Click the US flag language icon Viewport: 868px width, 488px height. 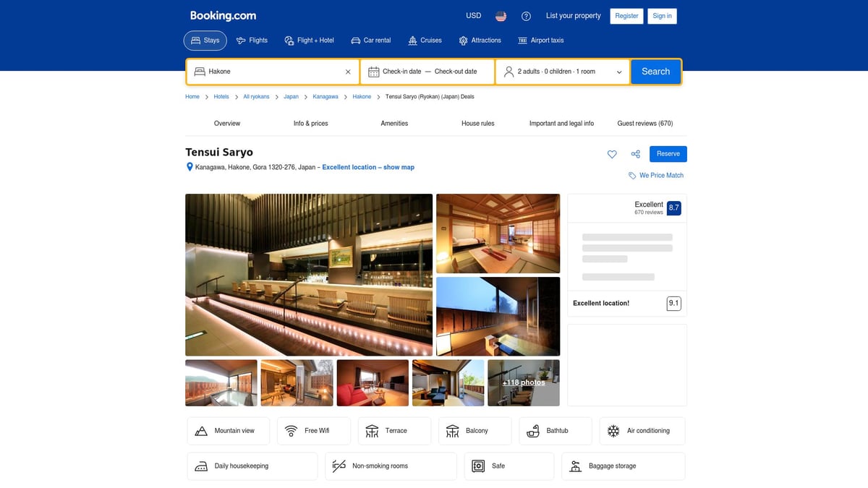(500, 15)
